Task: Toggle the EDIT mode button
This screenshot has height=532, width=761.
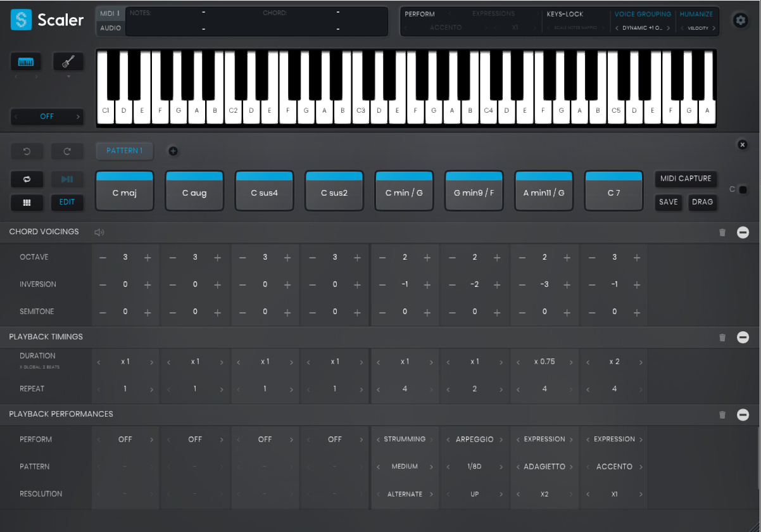Action: coord(67,203)
